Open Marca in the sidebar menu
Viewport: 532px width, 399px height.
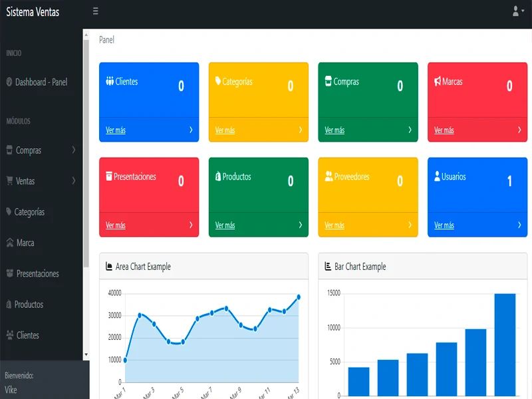click(25, 243)
